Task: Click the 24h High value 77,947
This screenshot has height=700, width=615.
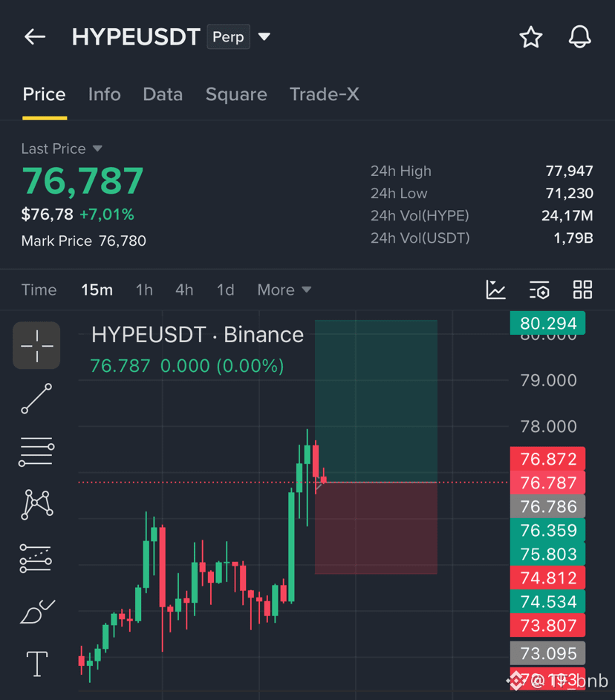Action: click(x=570, y=171)
